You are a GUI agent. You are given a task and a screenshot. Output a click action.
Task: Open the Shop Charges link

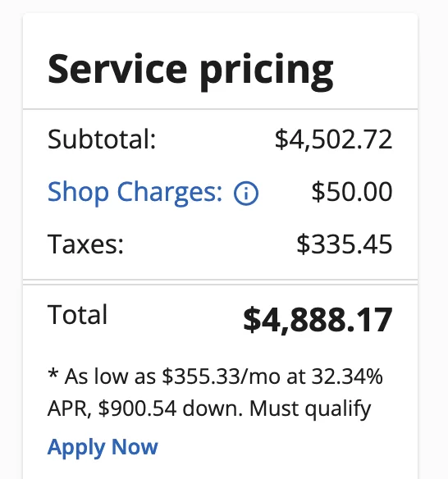[135, 193]
